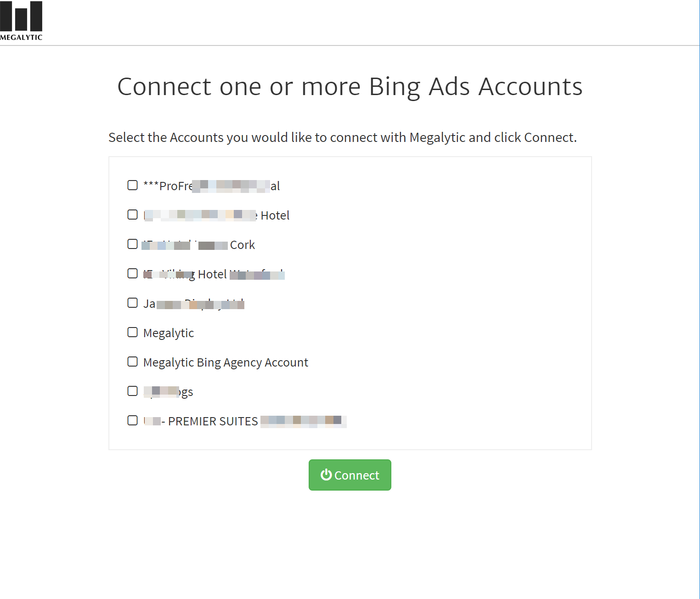
Task: Select the checkbox for the account ending in gs
Action: pos(133,391)
